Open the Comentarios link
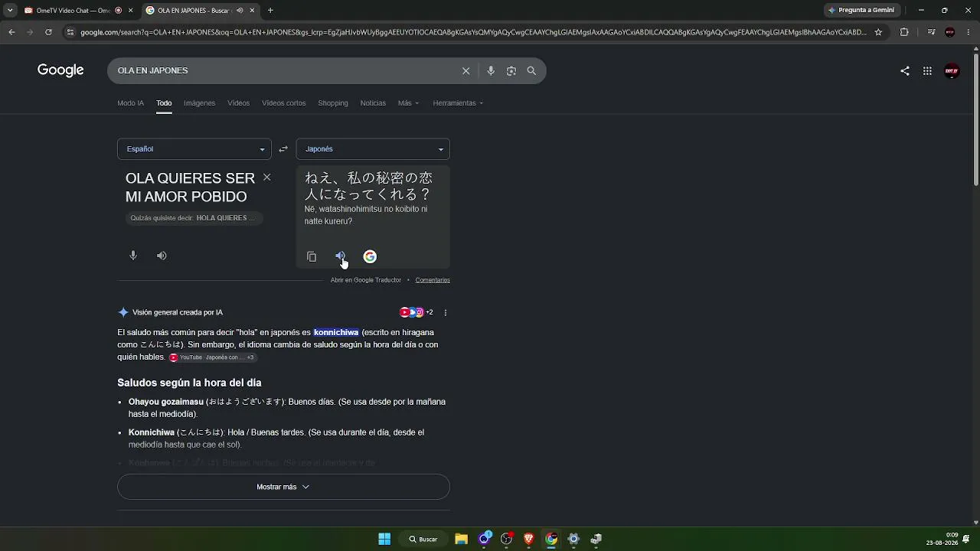Image resolution: width=980 pixels, height=551 pixels. tap(433, 280)
